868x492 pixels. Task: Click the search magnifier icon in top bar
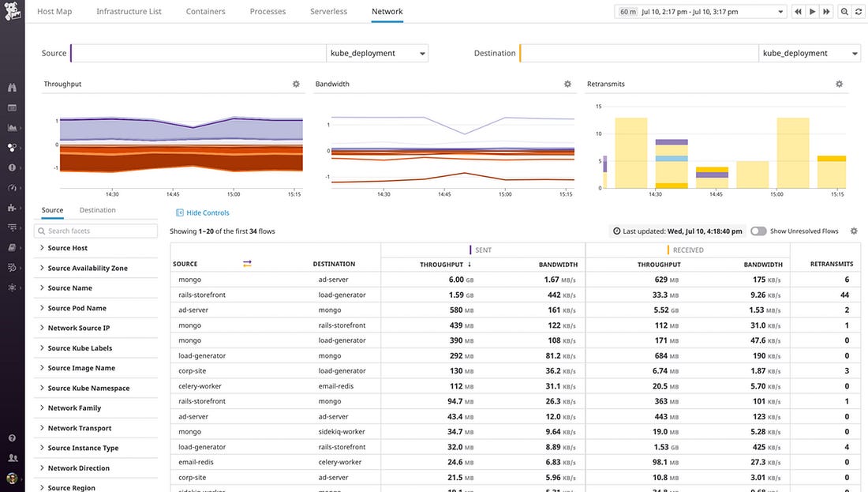pos(844,12)
